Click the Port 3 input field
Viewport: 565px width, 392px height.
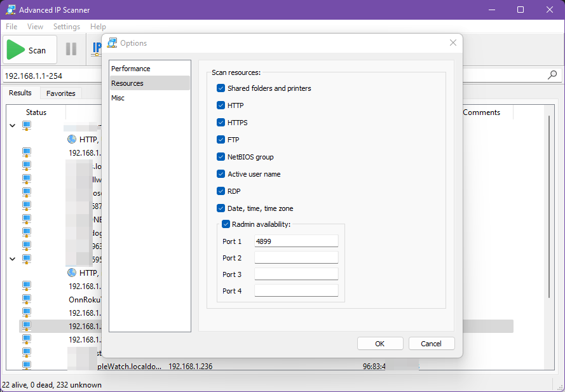pos(296,274)
